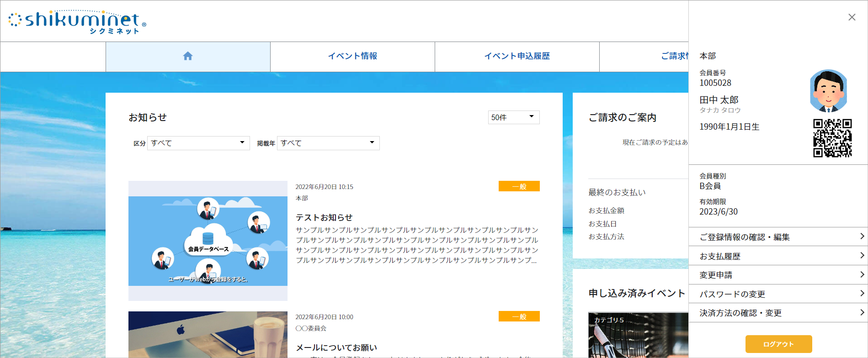The image size is (868, 358).
Task: Click the chevron next to お支払履歴
Action: (862, 256)
